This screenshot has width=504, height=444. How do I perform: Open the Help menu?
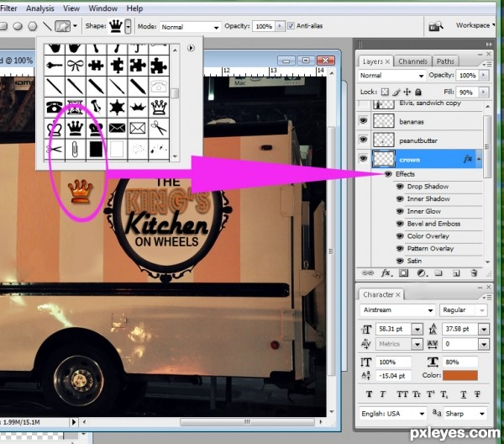tap(134, 8)
